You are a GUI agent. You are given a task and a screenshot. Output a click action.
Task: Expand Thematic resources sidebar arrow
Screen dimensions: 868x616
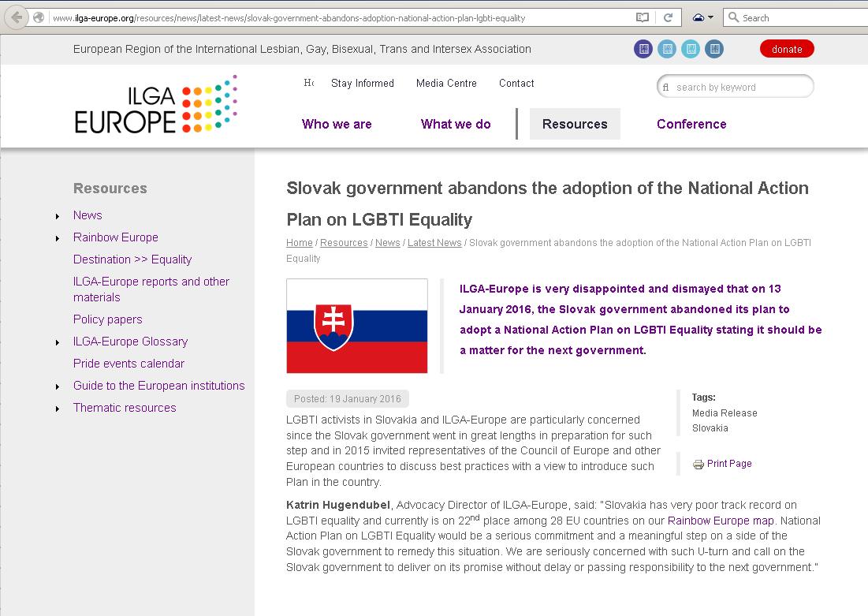coord(58,409)
